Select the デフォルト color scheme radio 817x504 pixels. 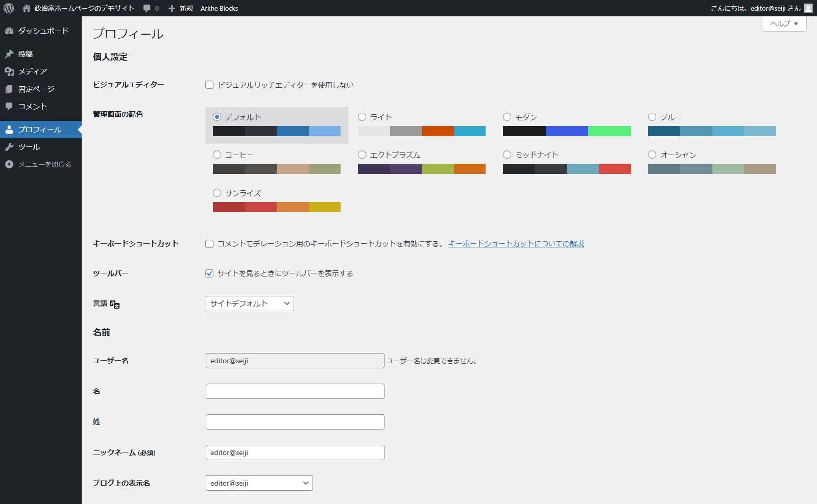pos(217,117)
